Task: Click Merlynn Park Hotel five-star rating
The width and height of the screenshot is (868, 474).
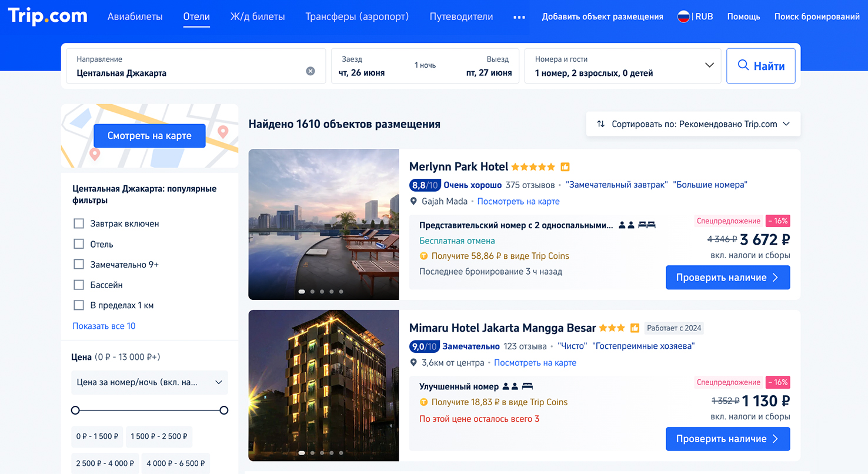Action: 533,167
